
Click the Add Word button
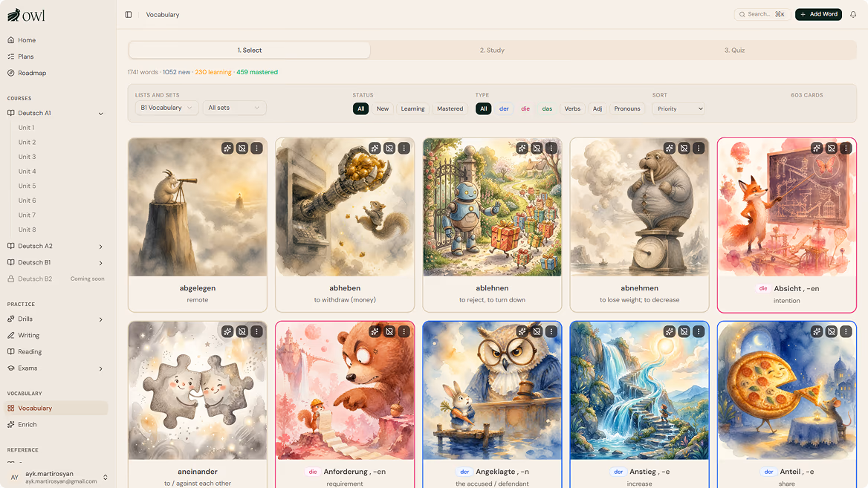point(818,14)
